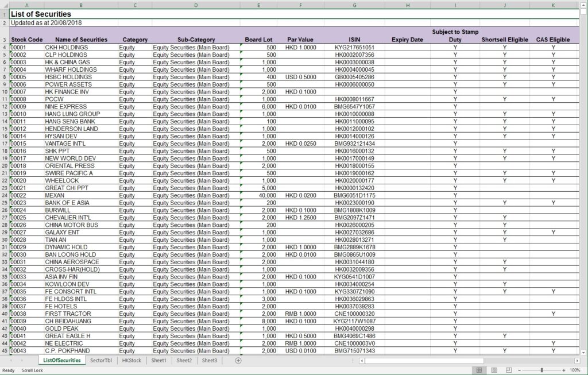Screen dimensions: 588x375
Task: Select the 'HSBC HOLDINGS' name cell
Action: pyautogui.click(x=81, y=77)
